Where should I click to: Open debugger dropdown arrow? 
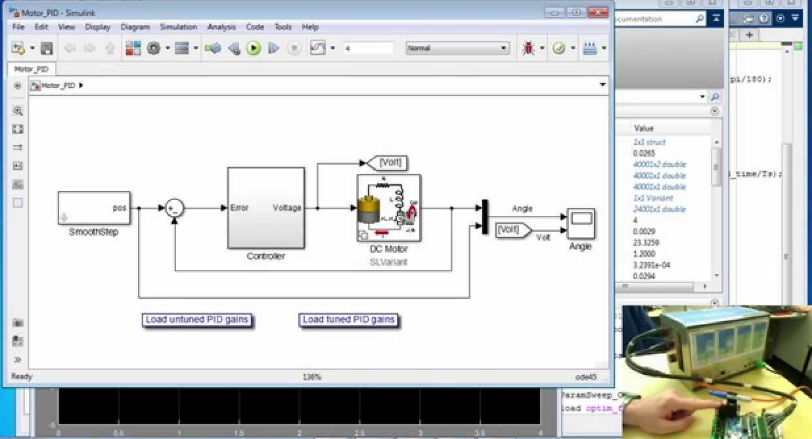pos(542,48)
